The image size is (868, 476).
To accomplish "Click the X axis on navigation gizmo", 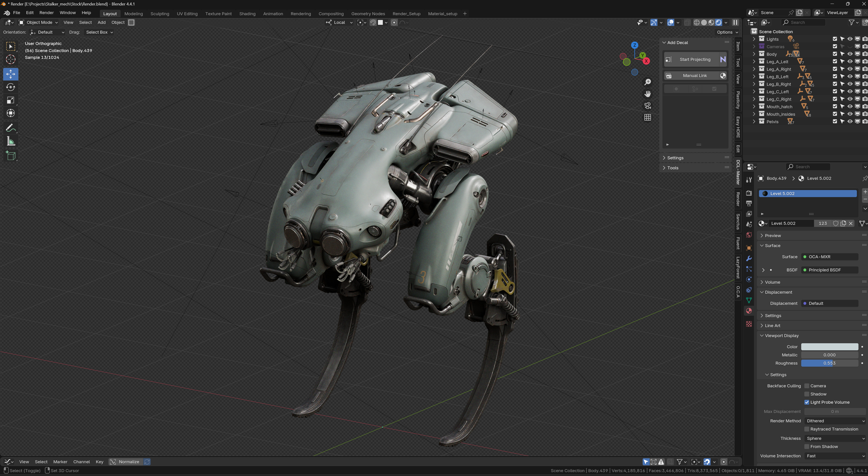I will (x=646, y=61).
